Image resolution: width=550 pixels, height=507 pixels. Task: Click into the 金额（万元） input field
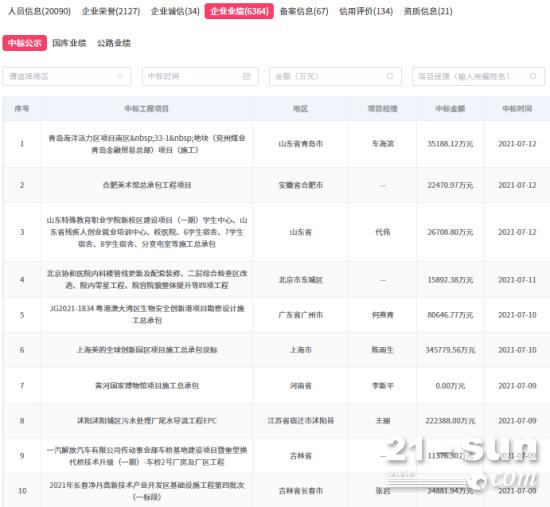point(335,76)
